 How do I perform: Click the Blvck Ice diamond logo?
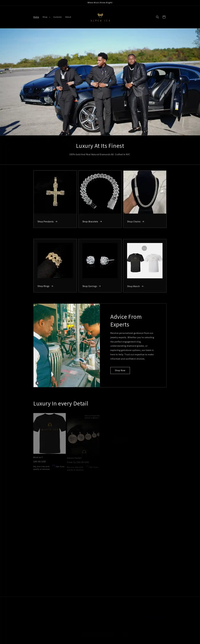pyautogui.click(x=100, y=17)
